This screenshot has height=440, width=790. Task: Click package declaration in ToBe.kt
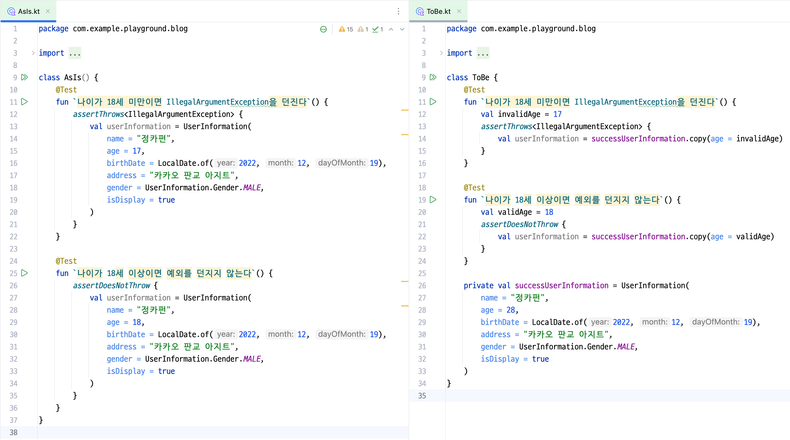[521, 29]
